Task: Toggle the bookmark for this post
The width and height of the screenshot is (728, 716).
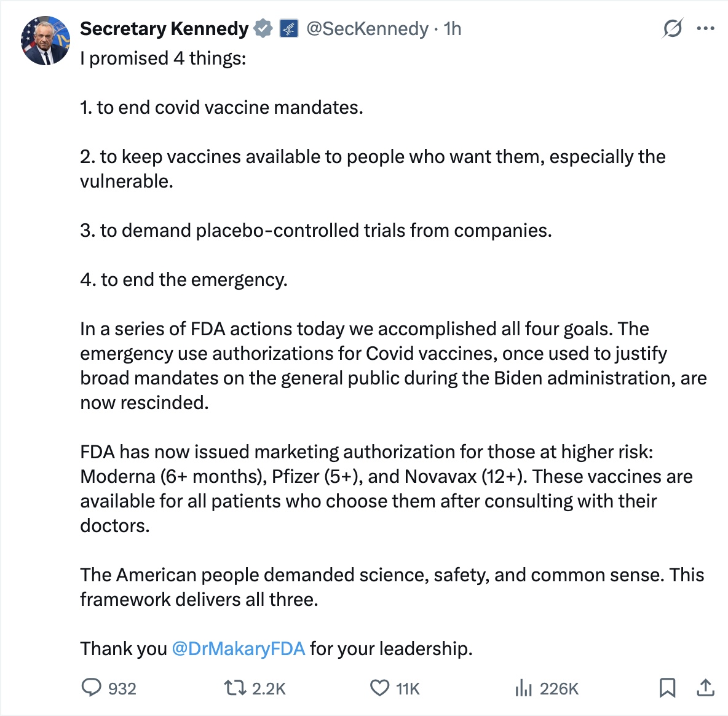Action: click(667, 687)
